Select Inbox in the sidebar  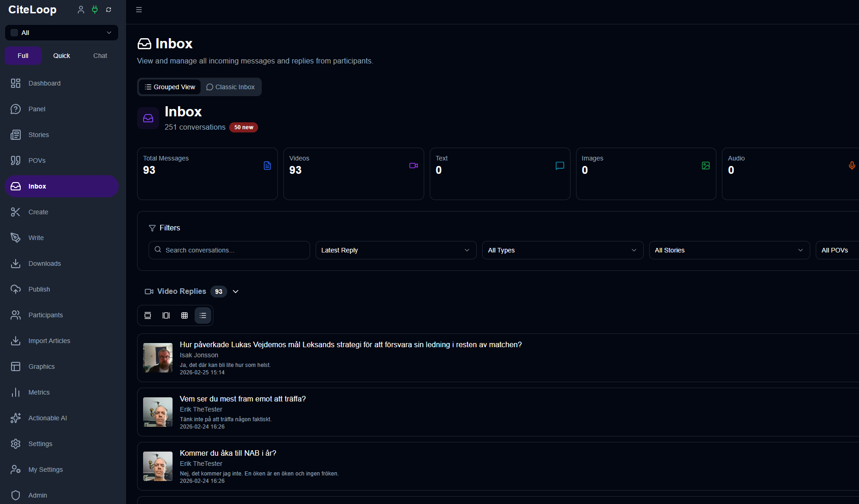coord(62,186)
